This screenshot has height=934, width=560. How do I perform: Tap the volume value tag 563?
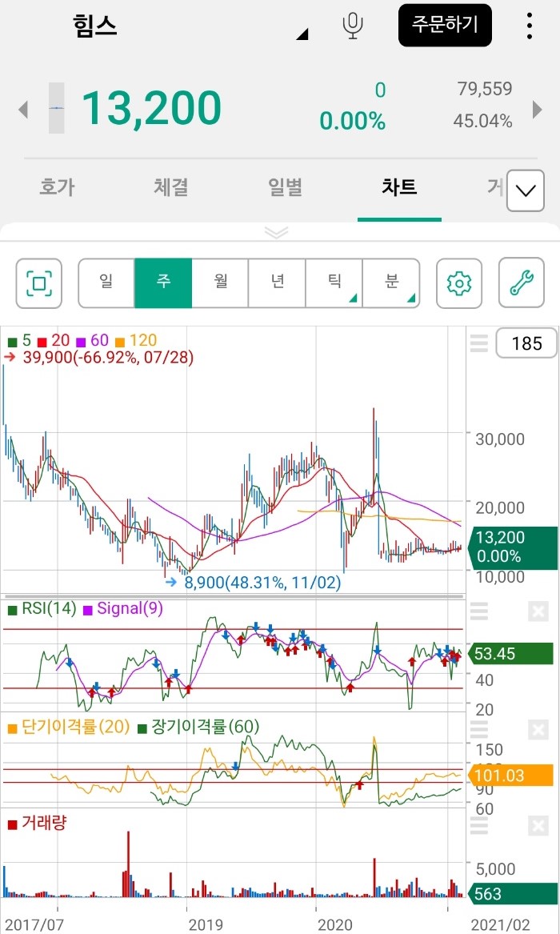[513, 893]
